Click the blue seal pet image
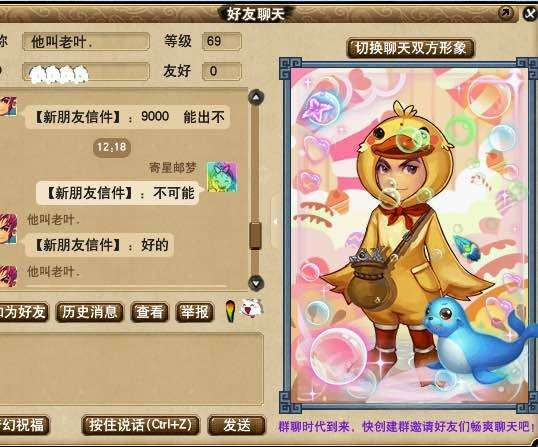Image resolution: width=538 pixels, height=447 pixels. pyautogui.click(x=478, y=343)
